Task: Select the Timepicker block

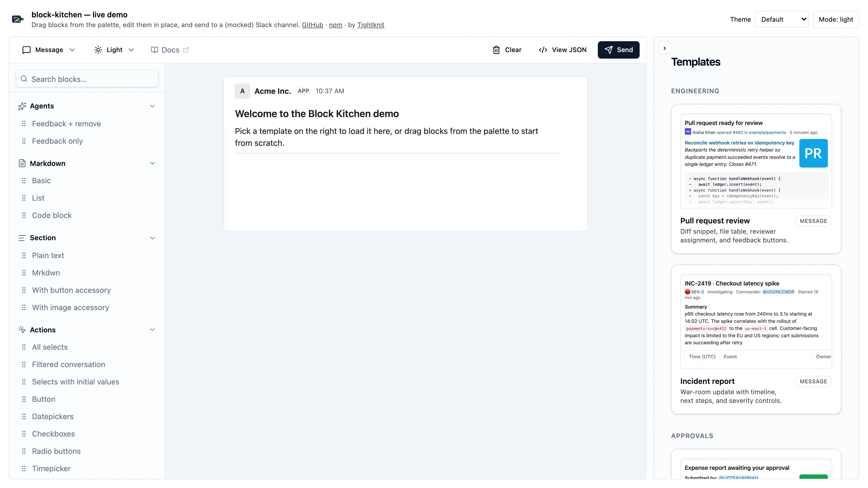Action: click(51, 468)
